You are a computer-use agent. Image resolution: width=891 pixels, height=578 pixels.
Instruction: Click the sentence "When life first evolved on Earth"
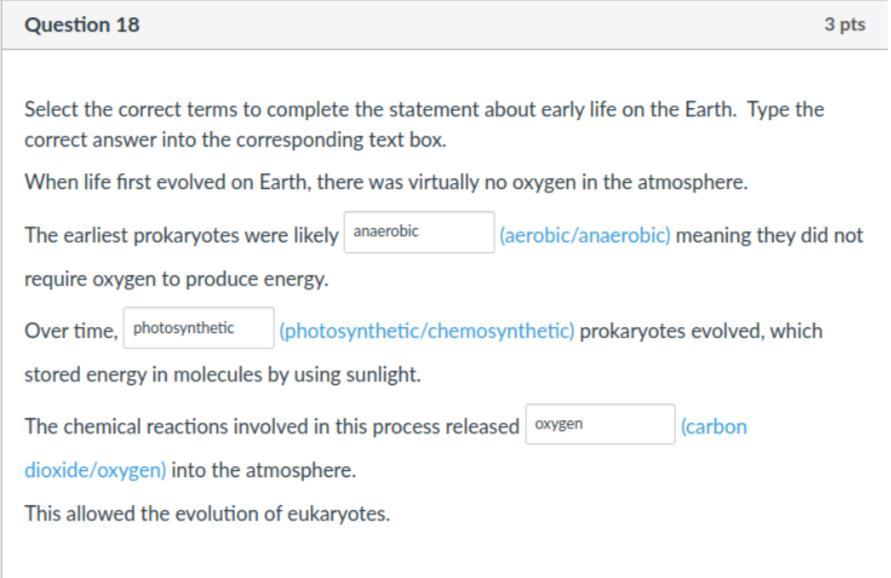point(386,182)
